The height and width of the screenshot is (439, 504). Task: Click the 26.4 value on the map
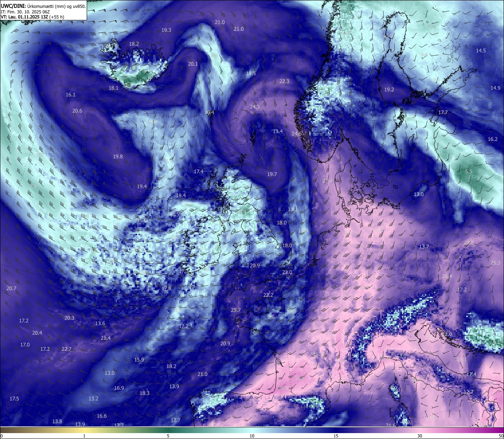[447, 276]
